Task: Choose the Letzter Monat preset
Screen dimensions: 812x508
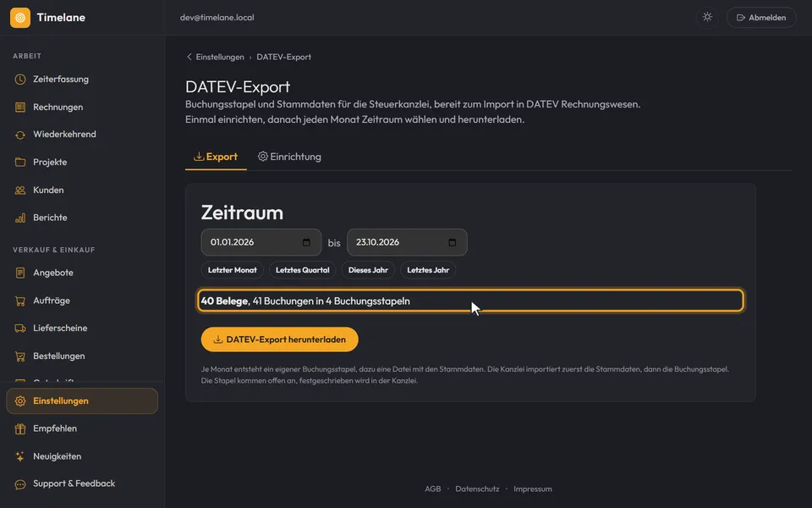Action: pos(232,270)
